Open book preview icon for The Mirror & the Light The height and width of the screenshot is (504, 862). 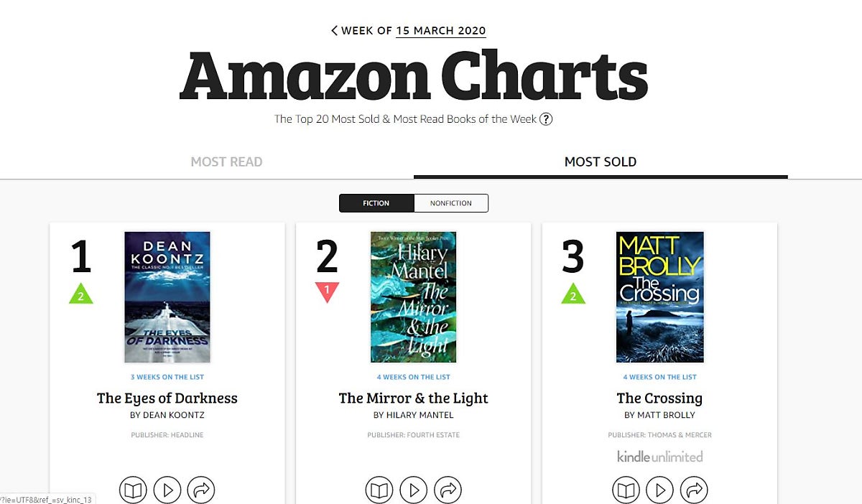point(379,490)
